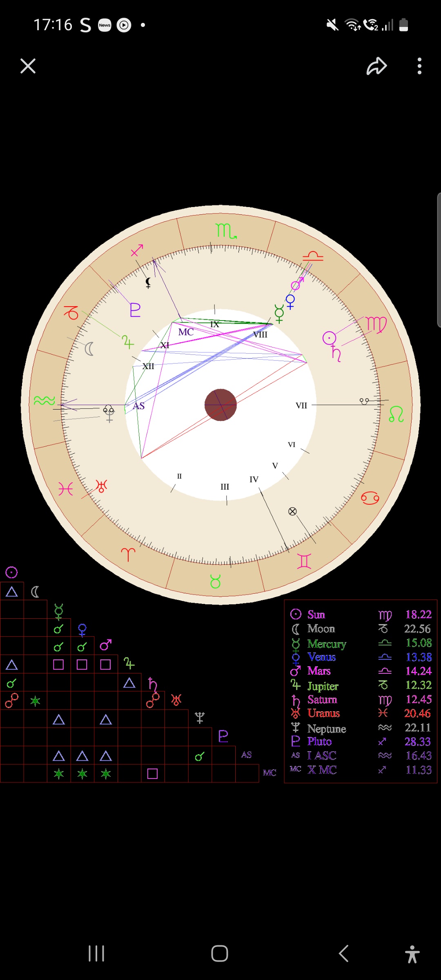
Task: Select the Mercury label in the legend
Action: click(327, 644)
